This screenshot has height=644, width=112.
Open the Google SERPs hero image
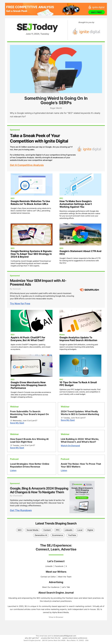56,69
